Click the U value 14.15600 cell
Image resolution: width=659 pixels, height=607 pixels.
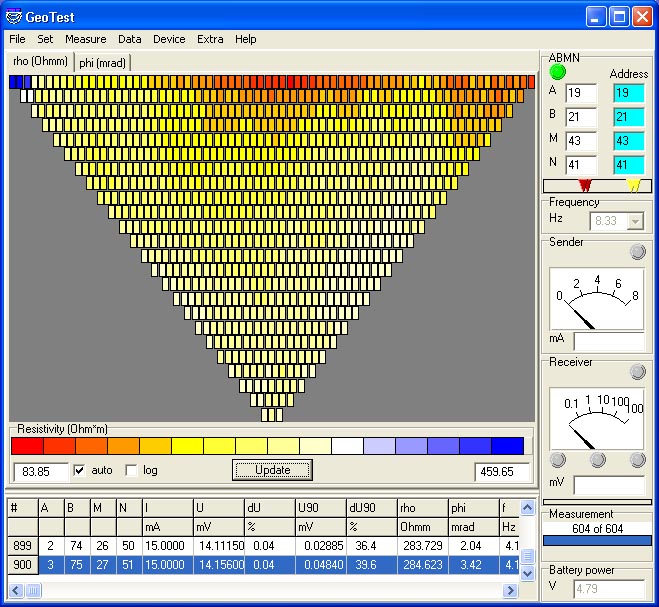(219, 565)
